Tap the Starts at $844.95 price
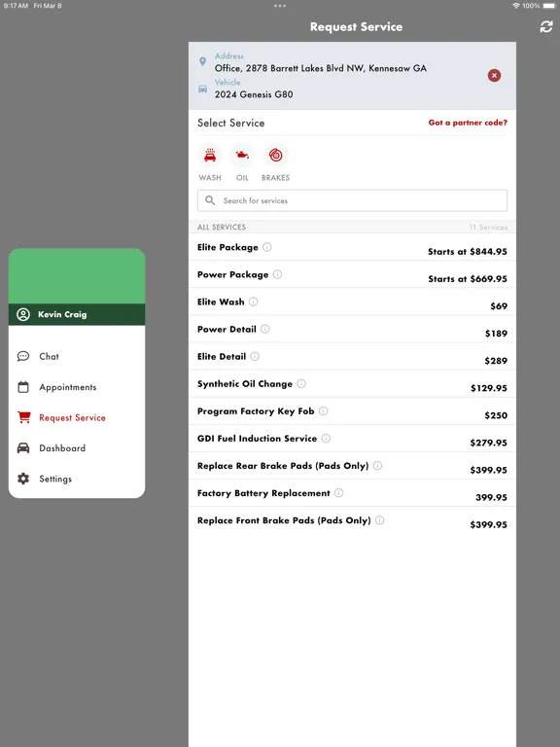Viewport: 560px width, 747px height. pos(467,252)
